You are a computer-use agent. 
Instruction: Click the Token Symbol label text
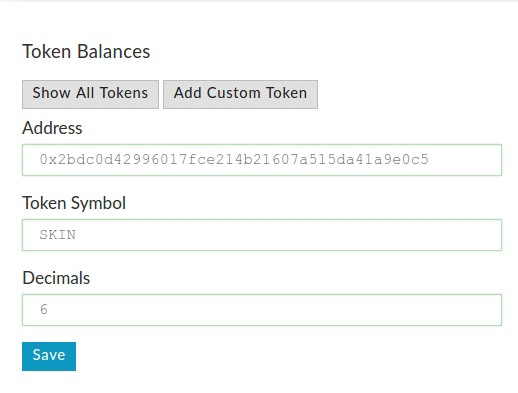click(x=74, y=203)
